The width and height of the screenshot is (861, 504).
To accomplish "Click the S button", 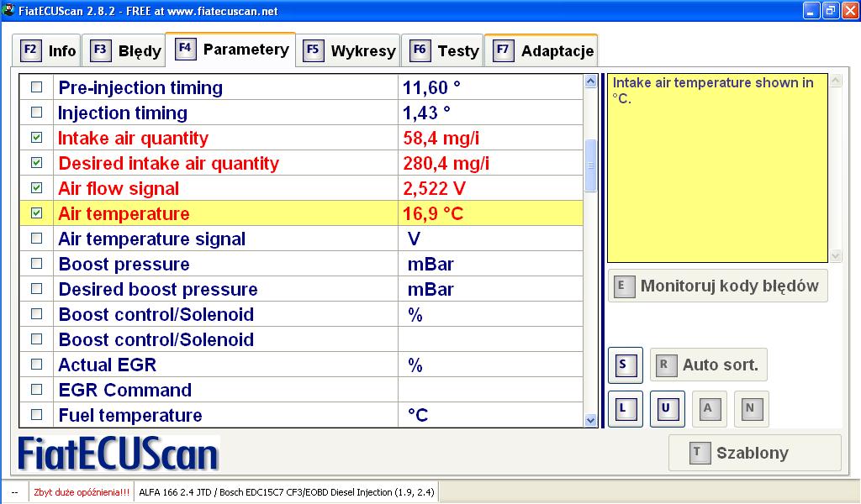I will point(626,365).
